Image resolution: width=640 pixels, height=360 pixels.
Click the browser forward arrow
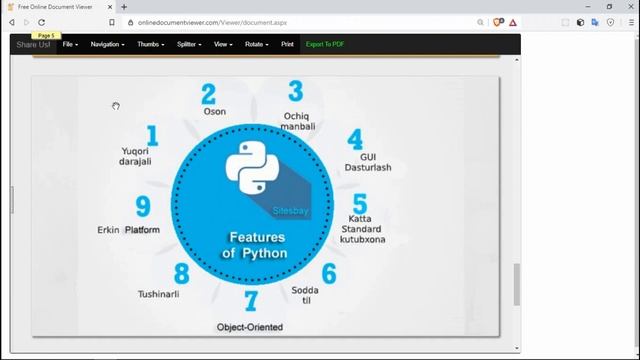click(27, 22)
